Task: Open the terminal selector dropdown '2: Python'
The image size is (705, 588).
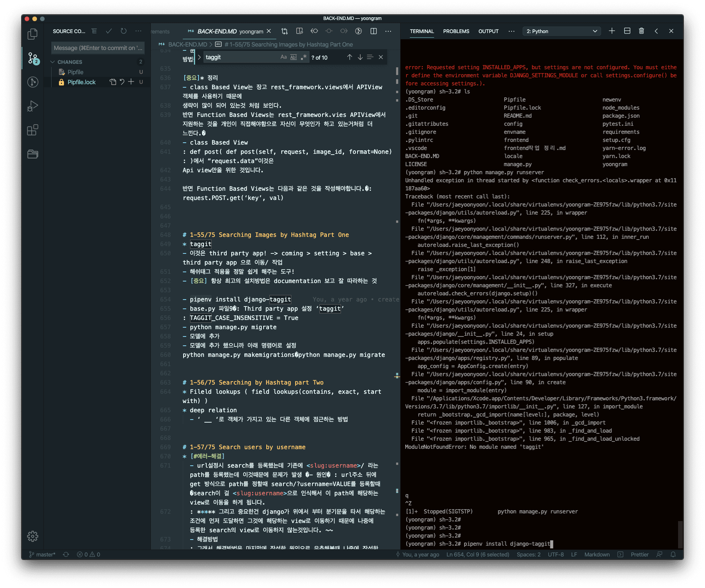Action: (561, 31)
